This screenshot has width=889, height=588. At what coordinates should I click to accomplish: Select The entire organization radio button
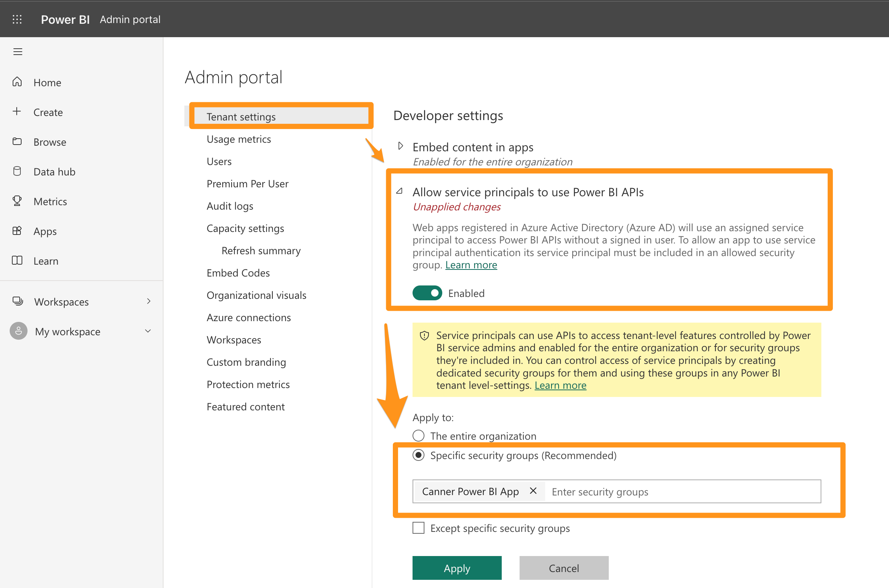click(x=418, y=435)
